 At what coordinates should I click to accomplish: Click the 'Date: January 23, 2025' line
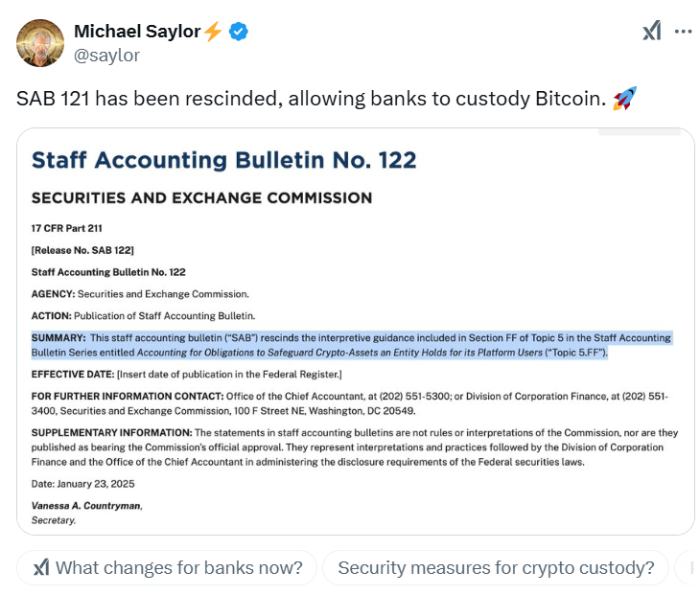point(83,484)
